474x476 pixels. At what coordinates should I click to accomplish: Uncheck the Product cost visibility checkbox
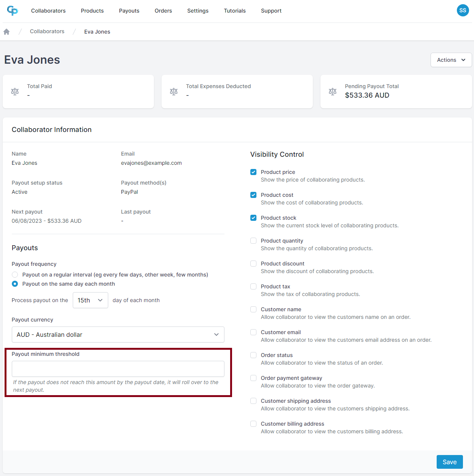[x=253, y=195]
